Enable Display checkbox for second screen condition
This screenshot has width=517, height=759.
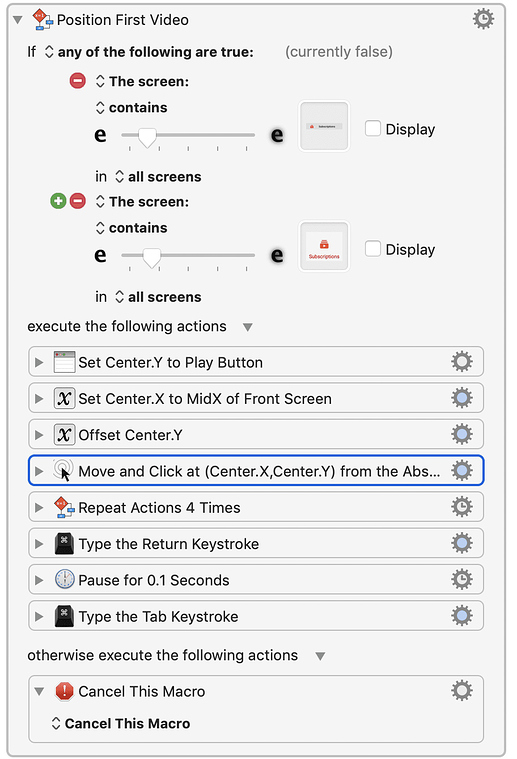pos(372,249)
